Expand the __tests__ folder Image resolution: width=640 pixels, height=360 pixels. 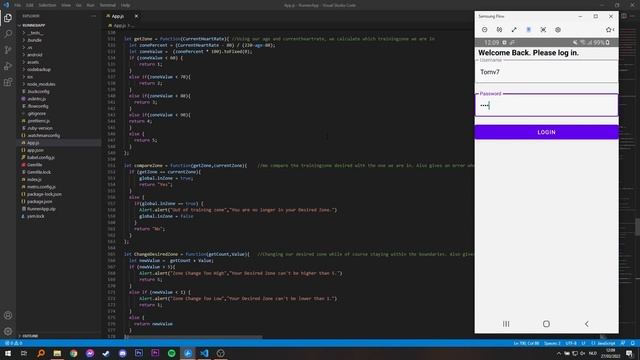pos(35,33)
